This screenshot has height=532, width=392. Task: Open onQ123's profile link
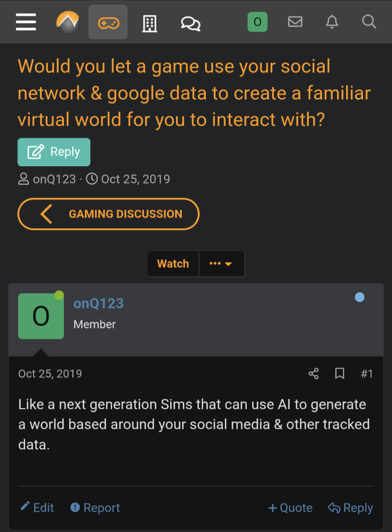coord(98,303)
